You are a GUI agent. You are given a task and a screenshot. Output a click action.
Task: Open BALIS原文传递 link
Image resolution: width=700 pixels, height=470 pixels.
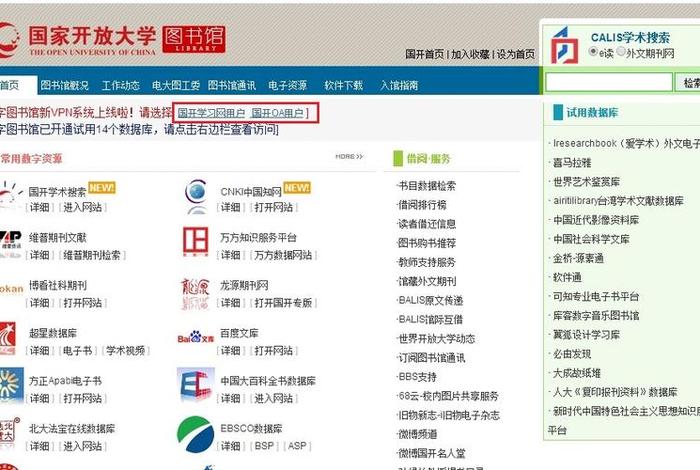click(430, 300)
